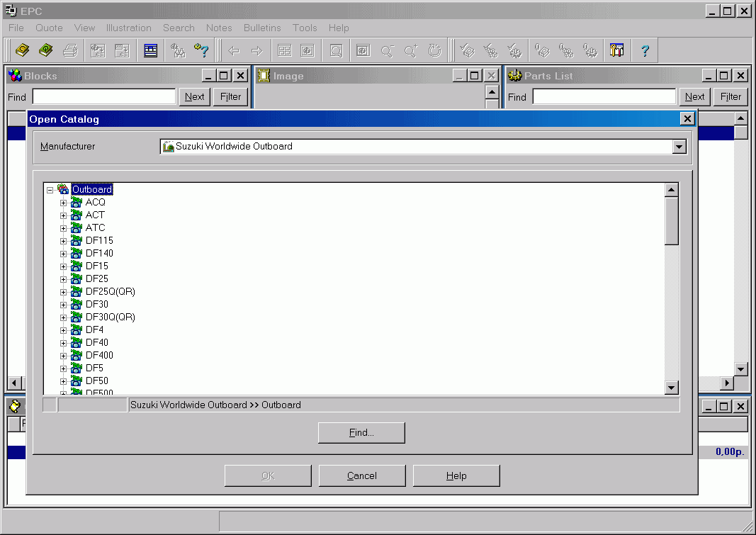Viewport: 756px width, 535px height.
Task: Select the blue table view toolbar icon
Action: pos(150,50)
